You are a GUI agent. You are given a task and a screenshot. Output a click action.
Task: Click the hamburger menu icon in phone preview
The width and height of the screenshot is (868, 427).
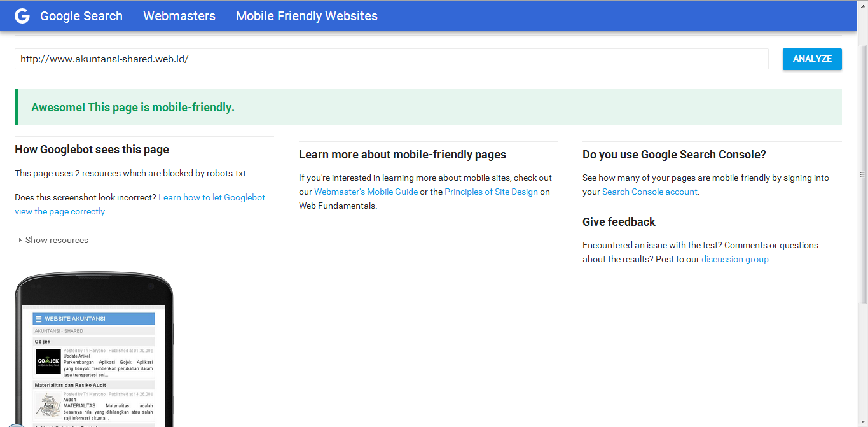pos(39,319)
